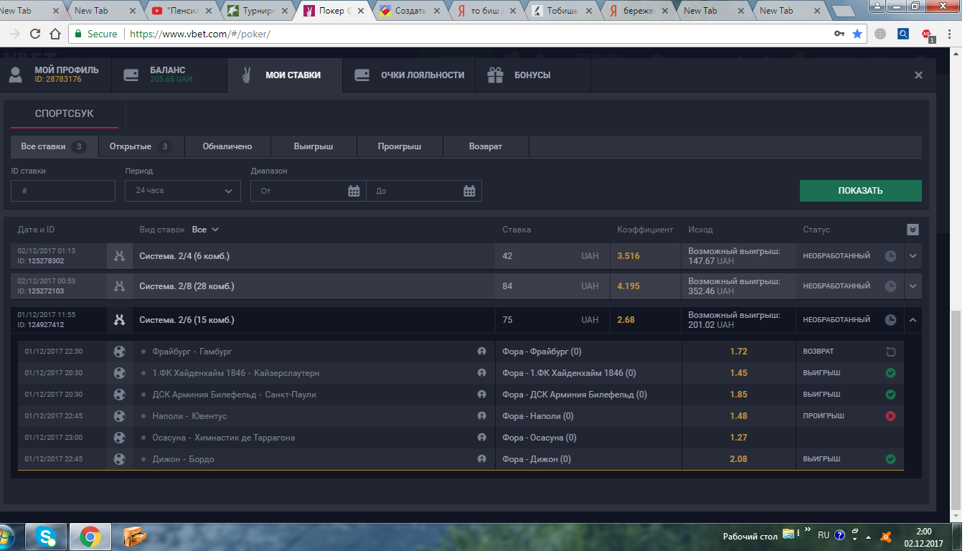Image resolution: width=980 pixels, height=551 pixels.
Task: Click system bet icon for Система 2/8
Action: tap(120, 286)
